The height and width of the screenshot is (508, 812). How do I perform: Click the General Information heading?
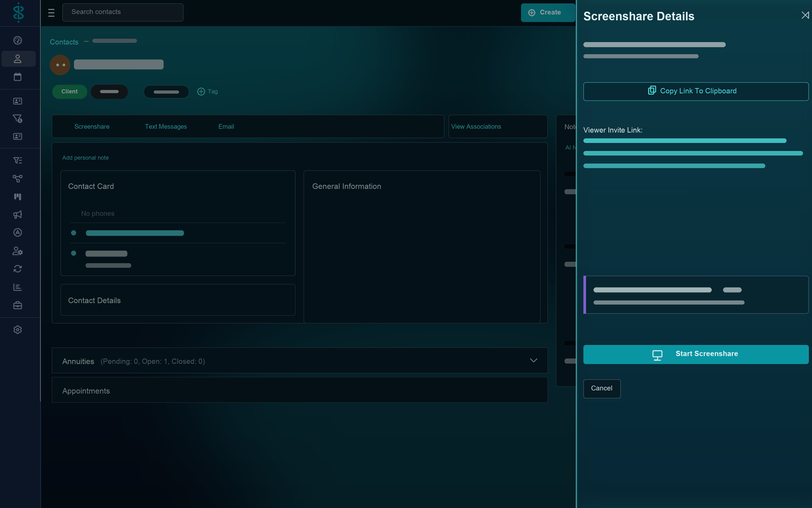347,186
